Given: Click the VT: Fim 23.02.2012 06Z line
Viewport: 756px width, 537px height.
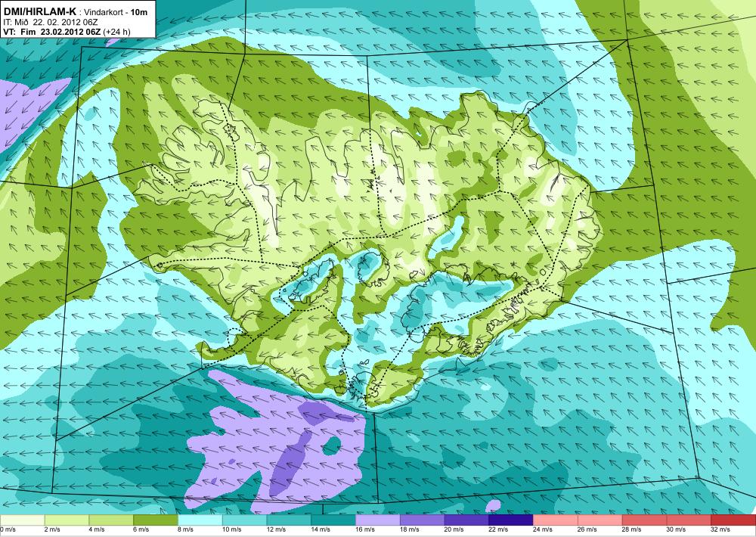Looking at the screenshot, I should [x=67, y=33].
